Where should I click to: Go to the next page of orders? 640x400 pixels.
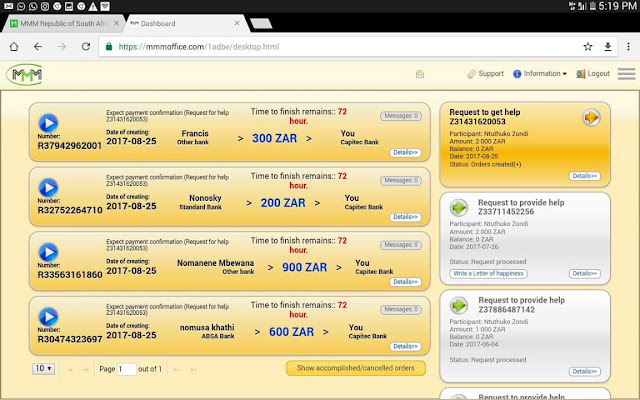(x=177, y=369)
